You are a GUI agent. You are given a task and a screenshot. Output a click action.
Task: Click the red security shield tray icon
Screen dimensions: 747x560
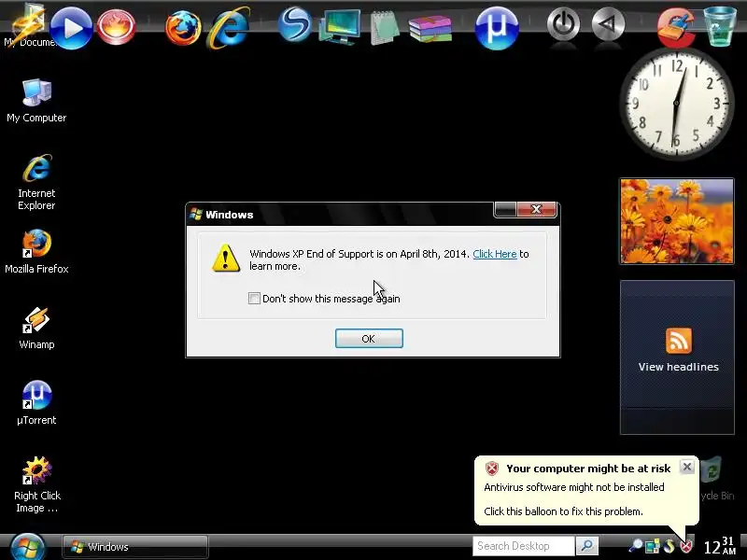(686, 546)
